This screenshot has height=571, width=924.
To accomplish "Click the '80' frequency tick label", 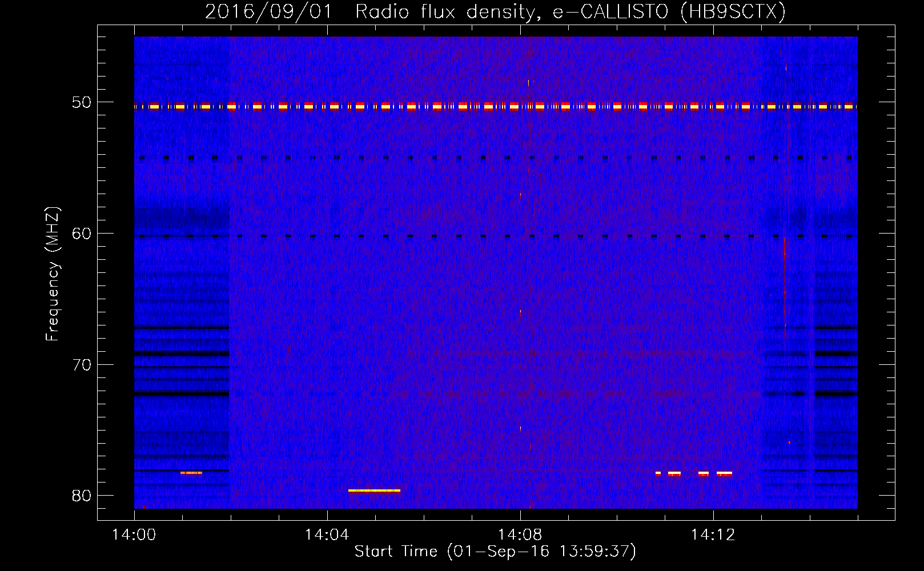I will click(x=82, y=496).
